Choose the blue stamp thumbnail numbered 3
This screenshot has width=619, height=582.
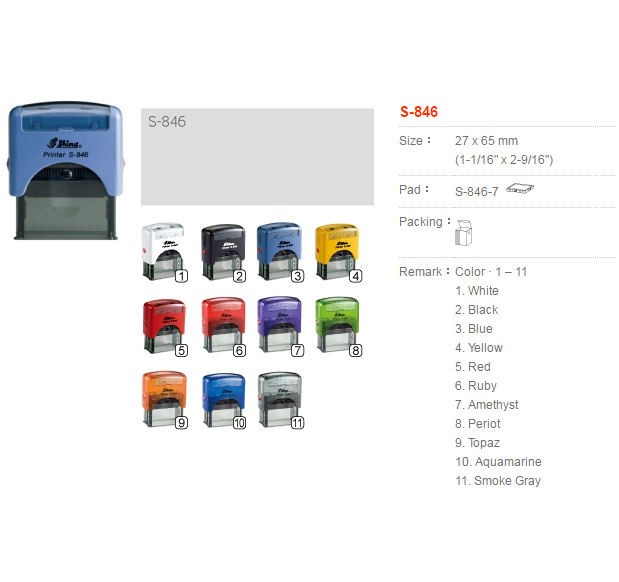click(x=281, y=252)
